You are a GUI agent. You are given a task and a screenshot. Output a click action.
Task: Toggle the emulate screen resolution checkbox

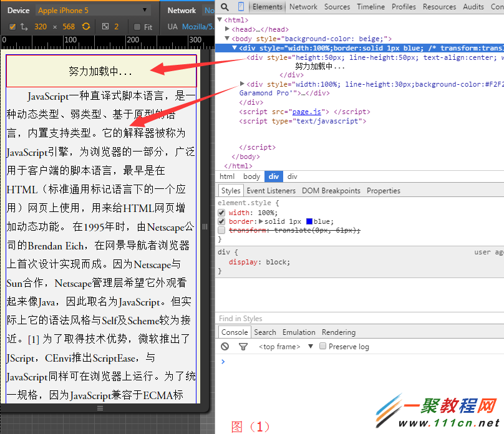pos(12,27)
